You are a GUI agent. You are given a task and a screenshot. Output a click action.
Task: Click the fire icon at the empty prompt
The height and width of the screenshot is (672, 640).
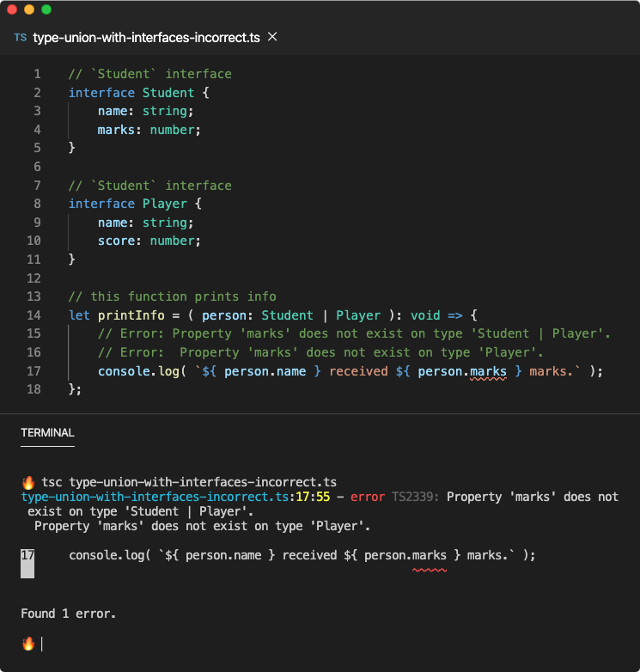coord(28,644)
